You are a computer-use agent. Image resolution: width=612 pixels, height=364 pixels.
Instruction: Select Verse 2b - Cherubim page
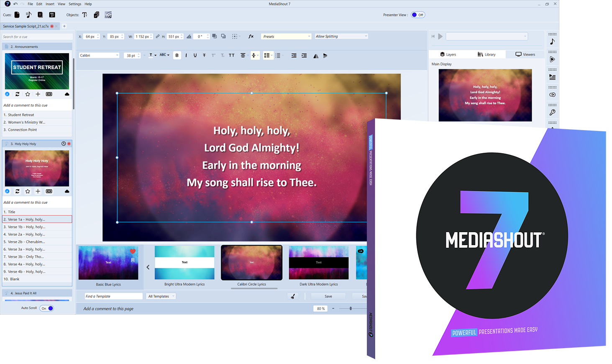point(37,242)
